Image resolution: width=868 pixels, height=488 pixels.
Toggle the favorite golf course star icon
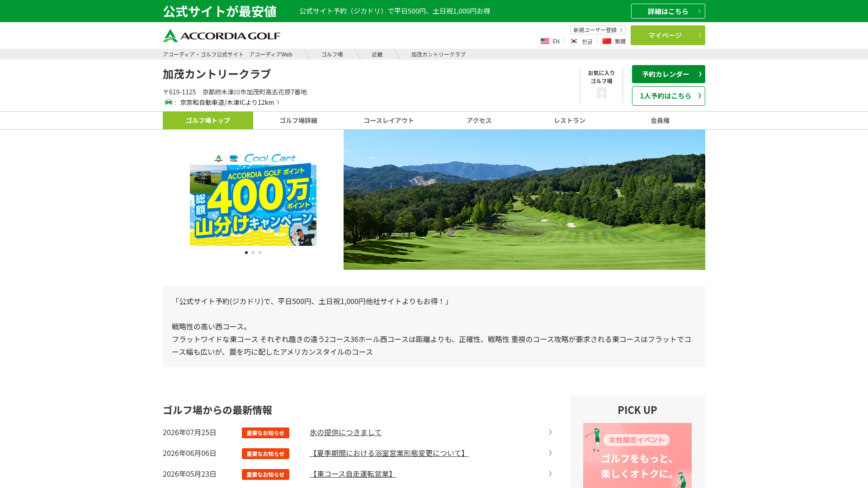click(x=601, y=93)
